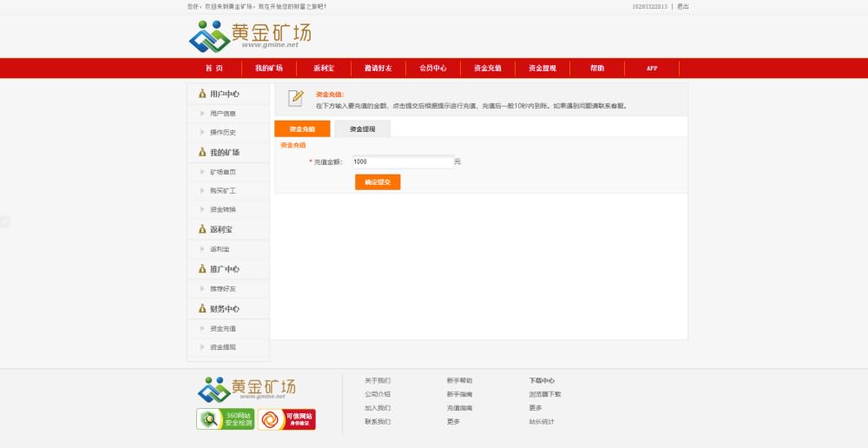Viewport: 868px width, 448px height.
Task: Open the 浏览器下载 footer link
Action: 545,394
